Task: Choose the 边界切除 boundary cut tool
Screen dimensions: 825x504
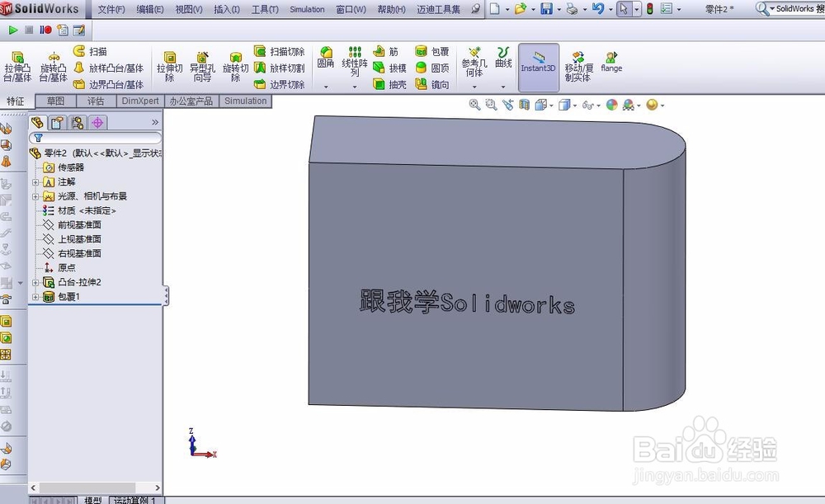Action: click(280, 84)
